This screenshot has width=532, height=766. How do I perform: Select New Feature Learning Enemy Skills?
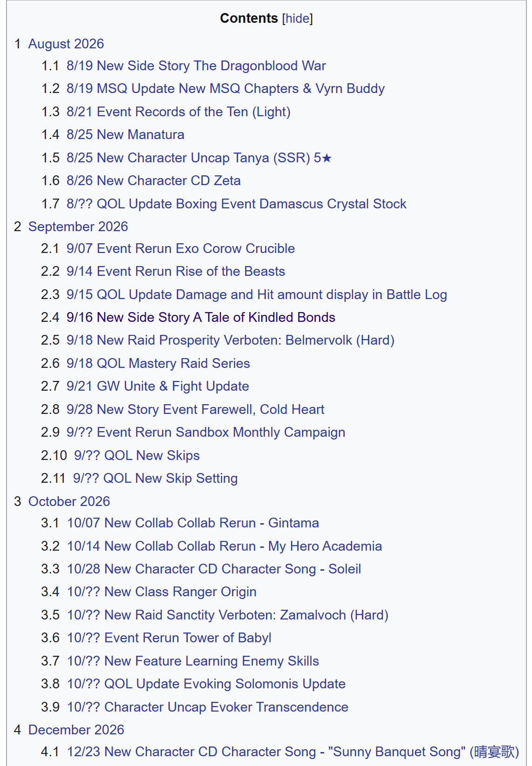click(193, 661)
